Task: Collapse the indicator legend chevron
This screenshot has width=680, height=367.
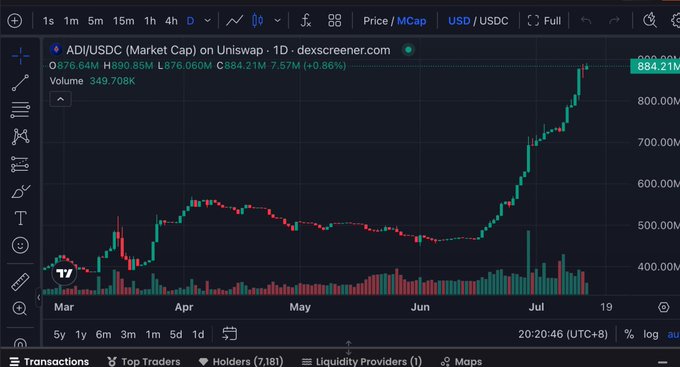Action: tap(61, 99)
